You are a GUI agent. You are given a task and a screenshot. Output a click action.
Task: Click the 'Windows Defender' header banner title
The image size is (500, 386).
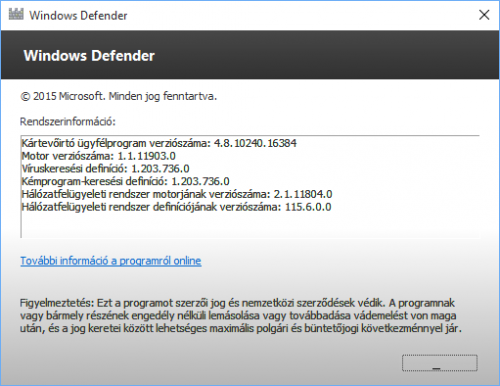point(89,56)
